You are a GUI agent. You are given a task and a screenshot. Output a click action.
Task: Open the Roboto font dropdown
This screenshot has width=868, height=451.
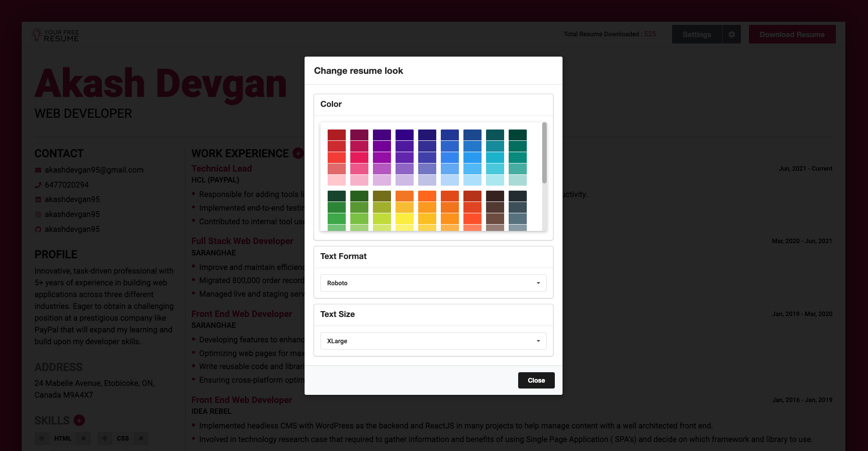(x=434, y=283)
